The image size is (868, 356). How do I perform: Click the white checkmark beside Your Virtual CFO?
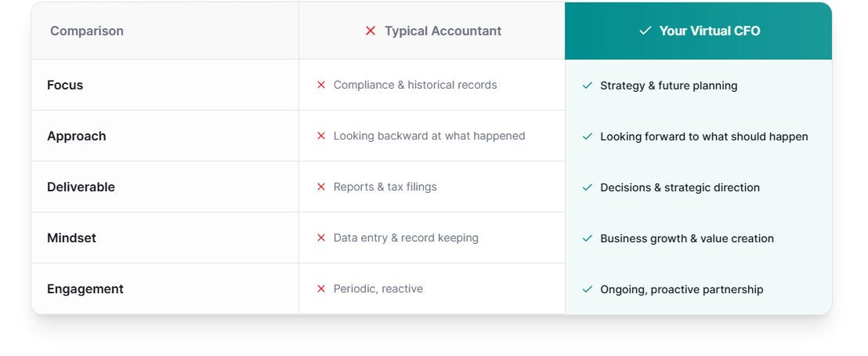(x=646, y=31)
